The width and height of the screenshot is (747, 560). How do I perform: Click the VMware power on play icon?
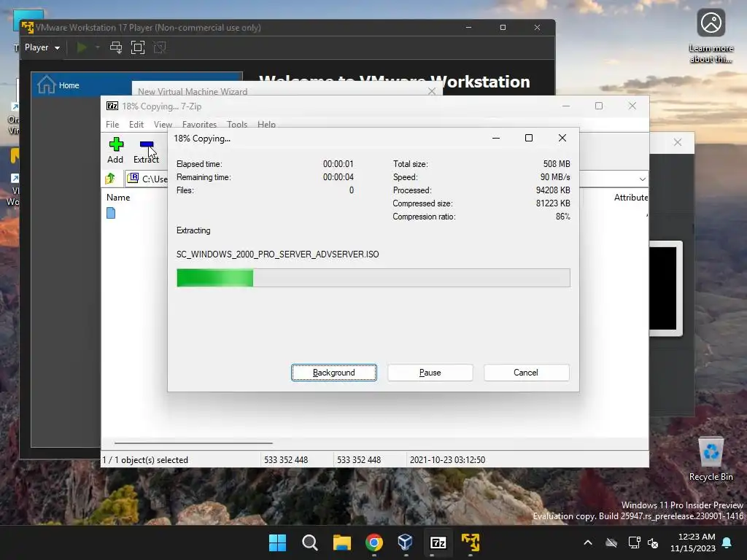82,47
